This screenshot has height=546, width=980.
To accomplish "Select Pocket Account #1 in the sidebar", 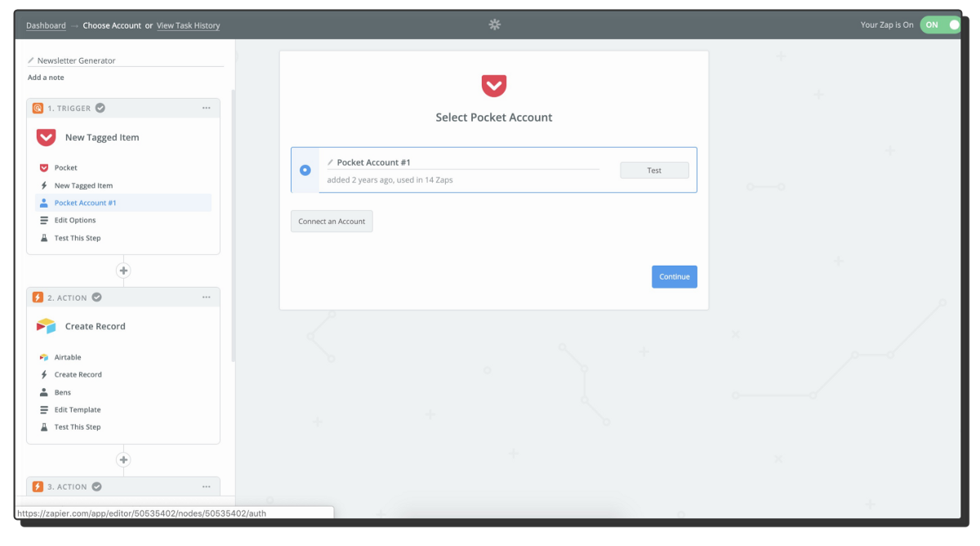I will coord(123,203).
